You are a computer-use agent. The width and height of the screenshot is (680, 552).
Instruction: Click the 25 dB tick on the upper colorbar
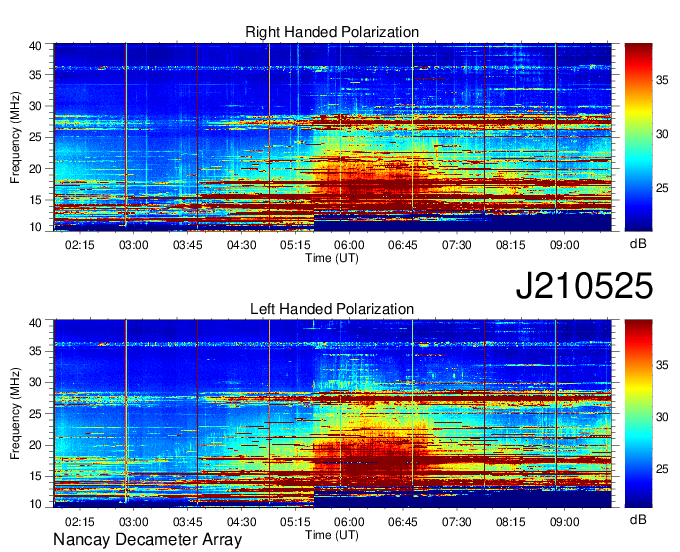[662, 188]
